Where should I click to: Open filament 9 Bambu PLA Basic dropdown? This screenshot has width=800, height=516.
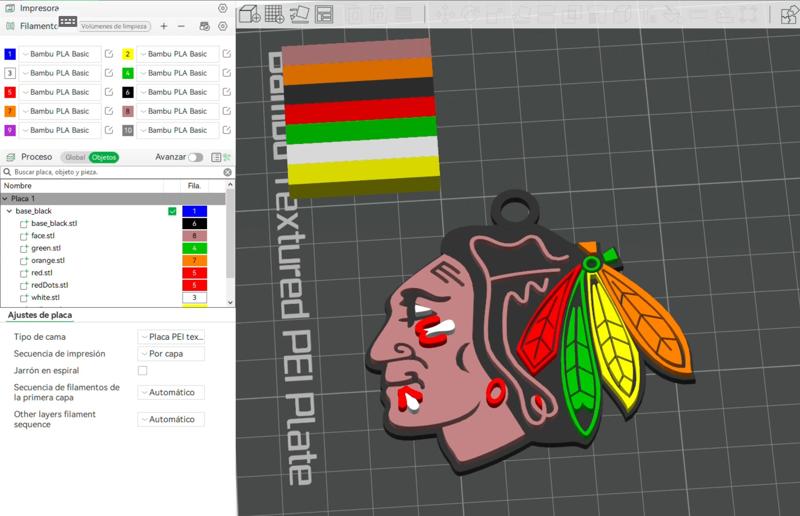coord(60,130)
